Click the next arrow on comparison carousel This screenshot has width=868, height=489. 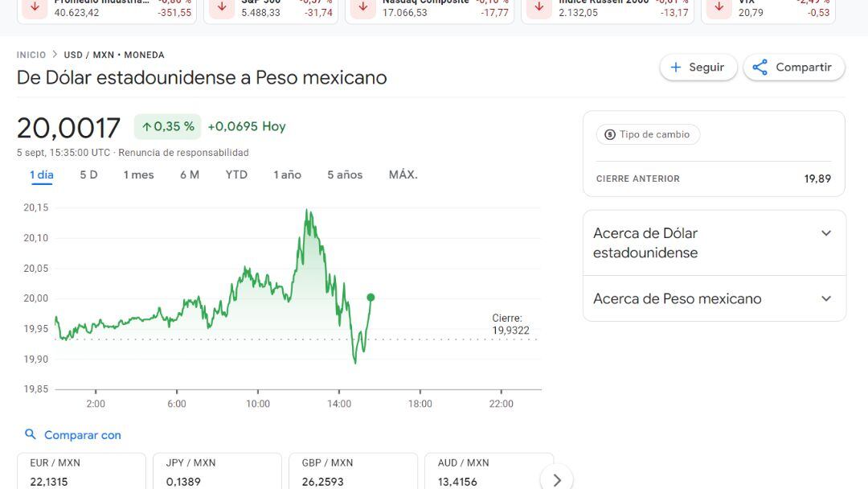pos(557,479)
